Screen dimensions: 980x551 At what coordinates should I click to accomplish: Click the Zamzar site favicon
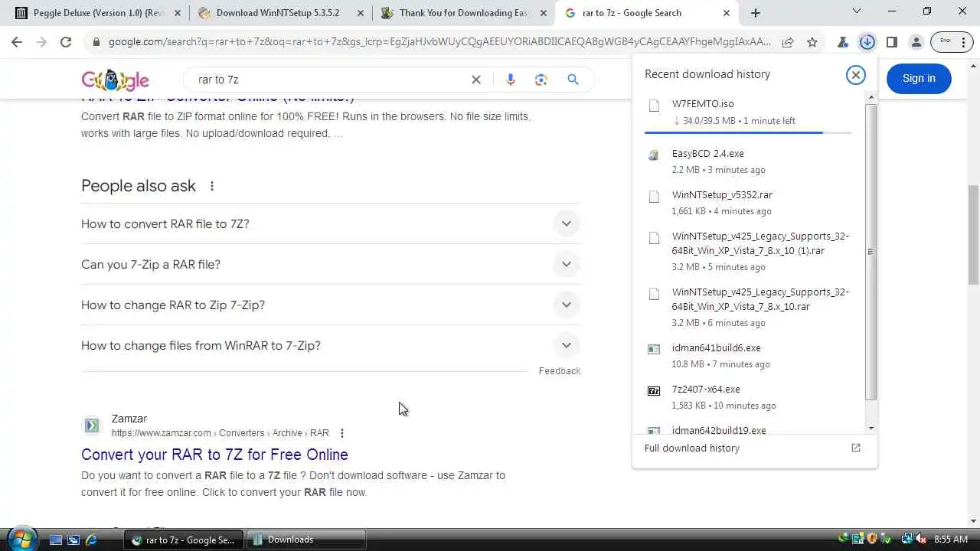pos(91,425)
